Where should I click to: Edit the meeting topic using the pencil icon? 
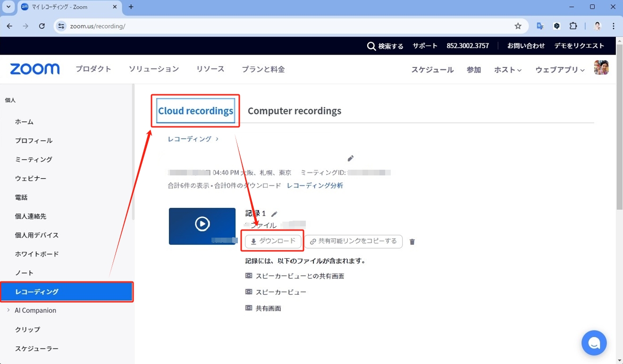click(351, 158)
